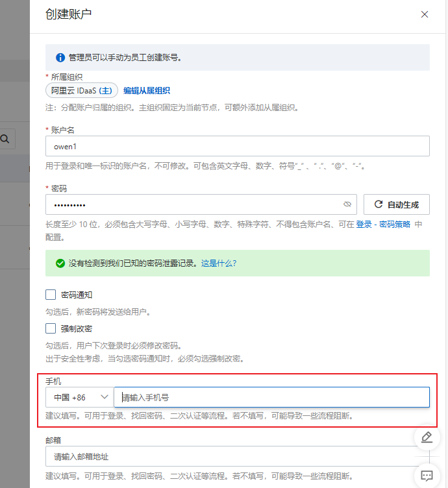The width and height of the screenshot is (448, 488).
Task: Open the floating chat feedback icon
Action: coord(427,476)
